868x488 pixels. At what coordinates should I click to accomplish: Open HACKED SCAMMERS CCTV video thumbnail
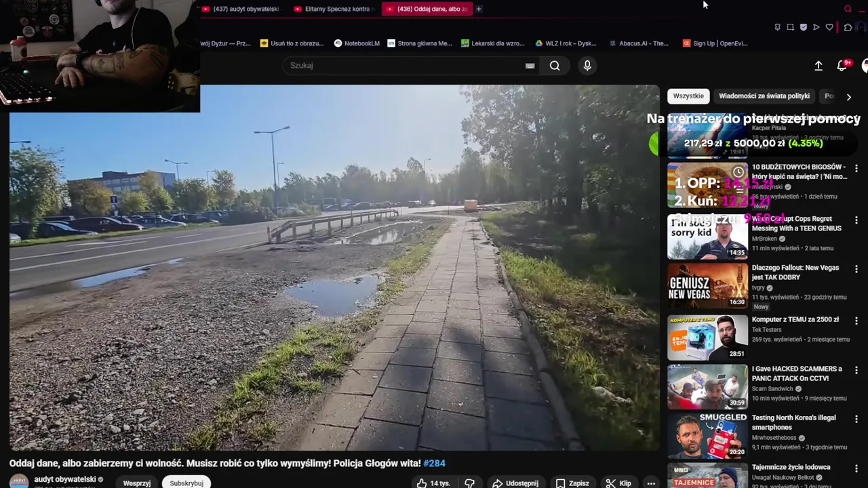point(707,386)
